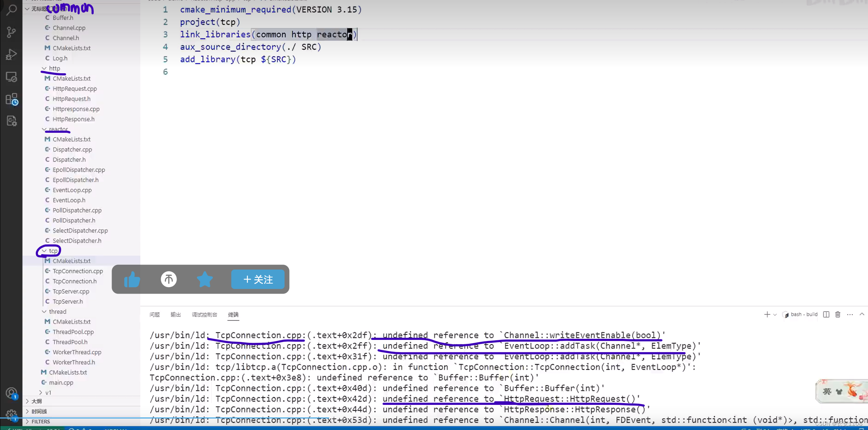Add a new terminal with plus icon
Image resolution: width=868 pixels, height=430 pixels.
pos(767,314)
